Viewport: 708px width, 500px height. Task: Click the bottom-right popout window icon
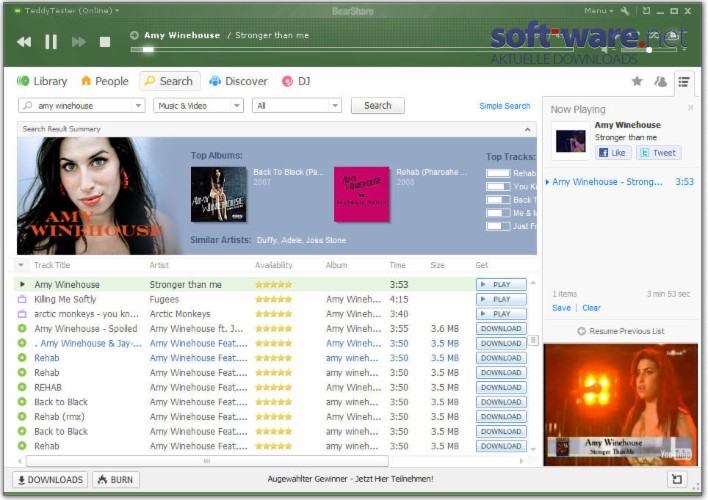(677, 479)
